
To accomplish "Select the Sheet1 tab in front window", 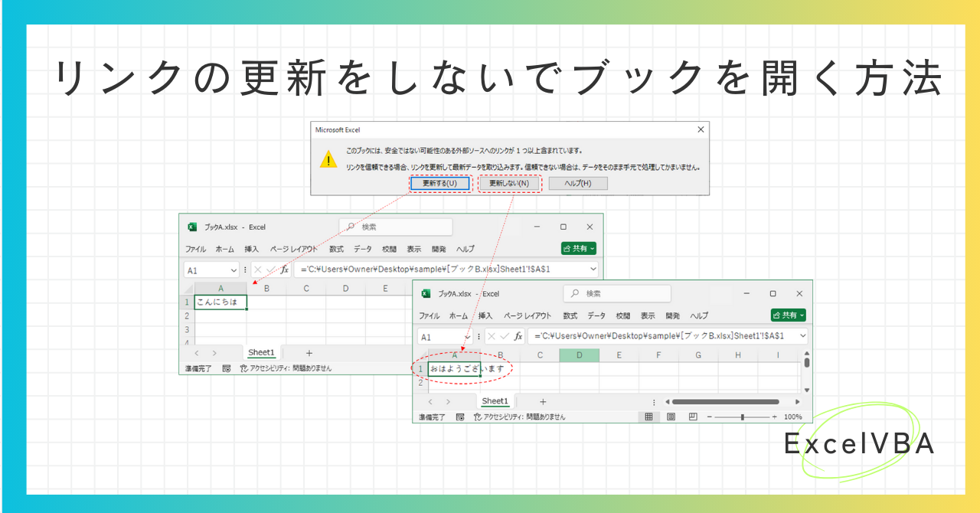I will coord(495,401).
